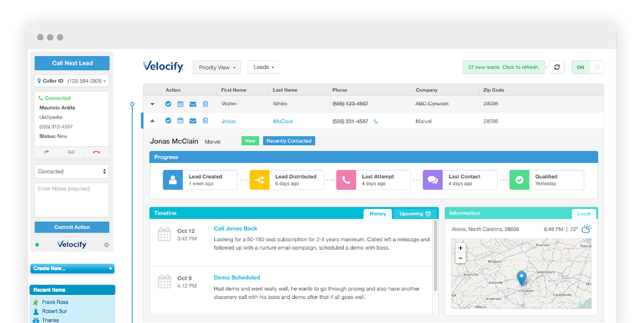Select the qualify checkmark icon on Jonas's row
The width and height of the screenshot is (644, 323).
click(168, 120)
